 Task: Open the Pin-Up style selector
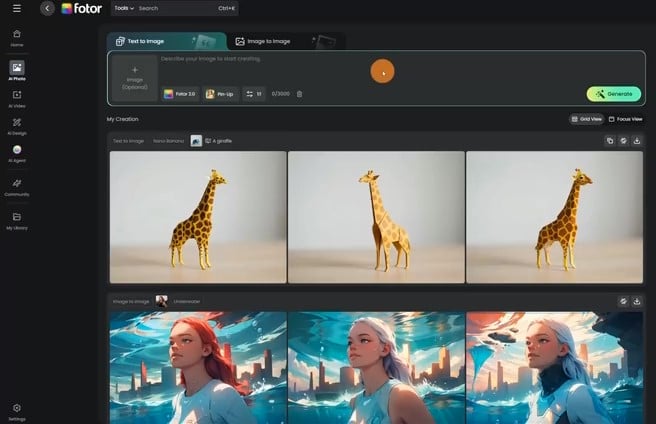coord(222,94)
